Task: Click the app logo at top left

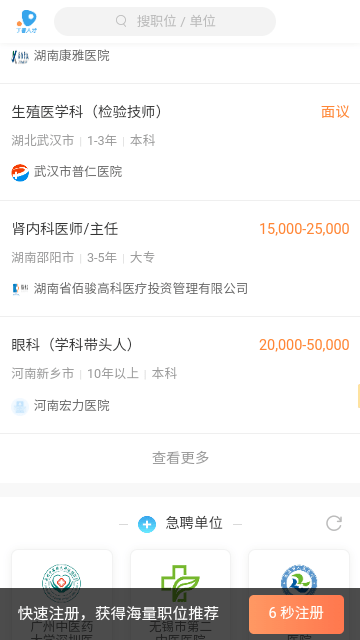Action: 27,21
